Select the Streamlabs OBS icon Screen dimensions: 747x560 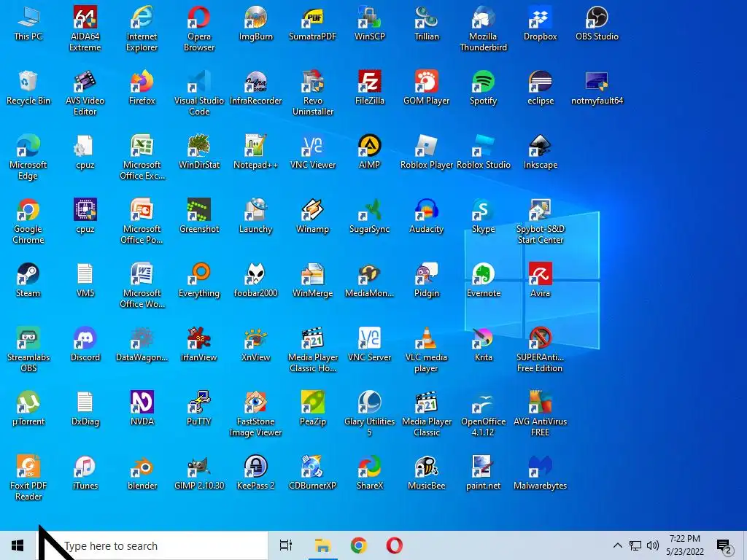tap(28, 350)
